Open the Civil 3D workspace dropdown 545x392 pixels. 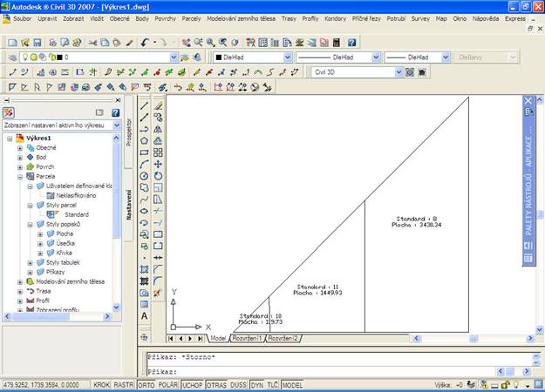(x=399, y=72)
